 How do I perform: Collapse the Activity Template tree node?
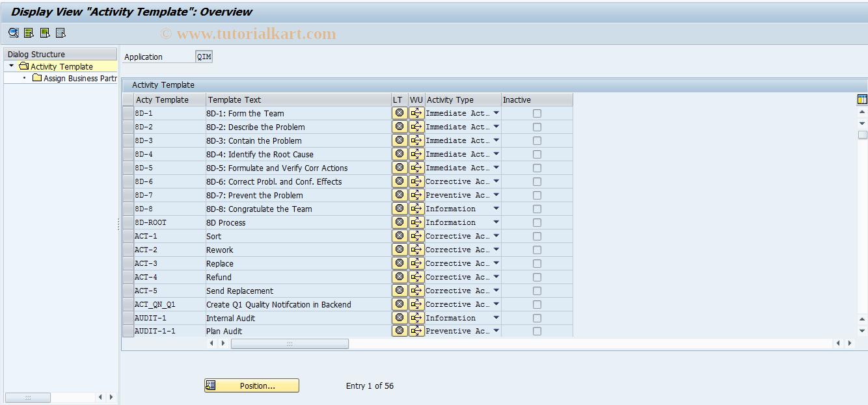tap(10, 66)
